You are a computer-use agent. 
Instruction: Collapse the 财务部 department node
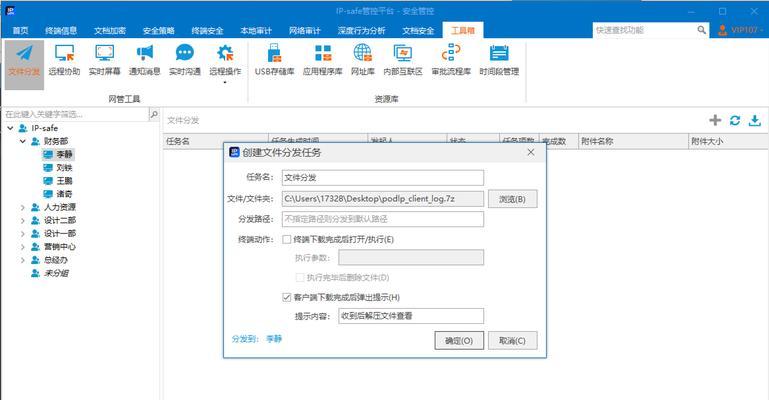[23, 141]
